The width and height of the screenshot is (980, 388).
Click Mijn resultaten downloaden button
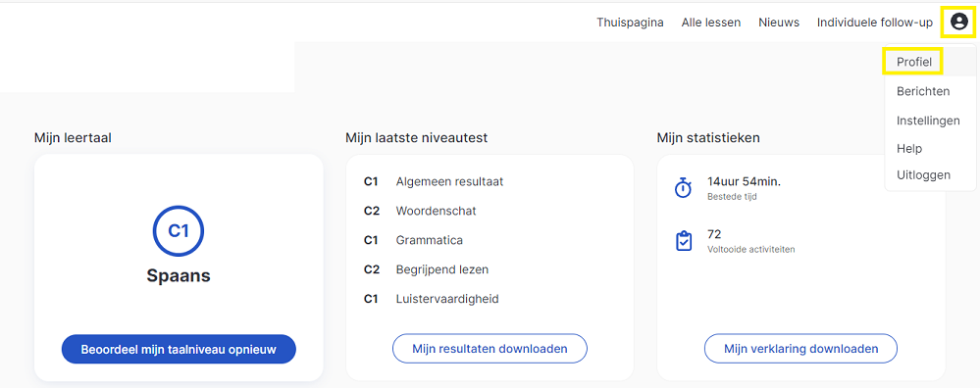pyautogui.click(x=490, y=349)
